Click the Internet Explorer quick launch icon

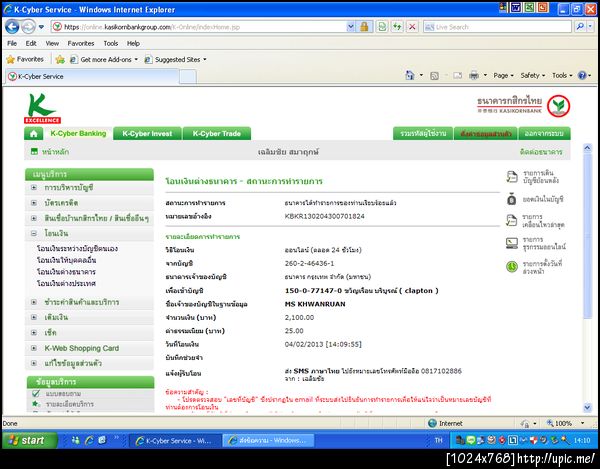click(x=89, y=440)
